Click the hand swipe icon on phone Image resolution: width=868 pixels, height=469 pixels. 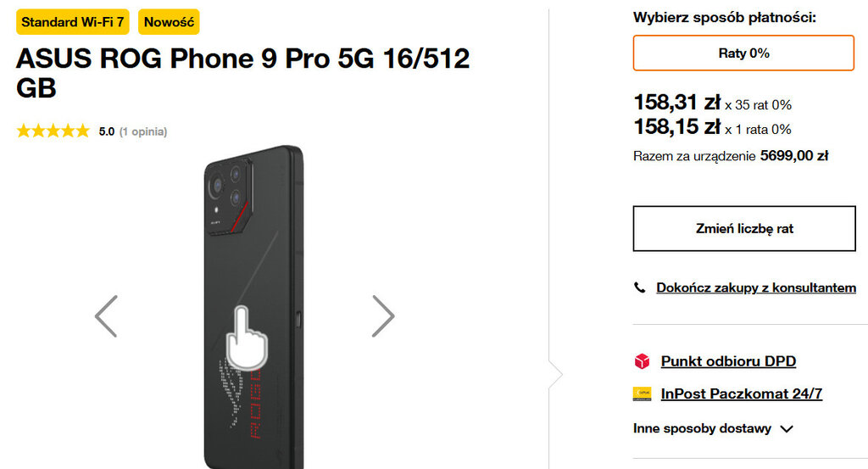246,336
